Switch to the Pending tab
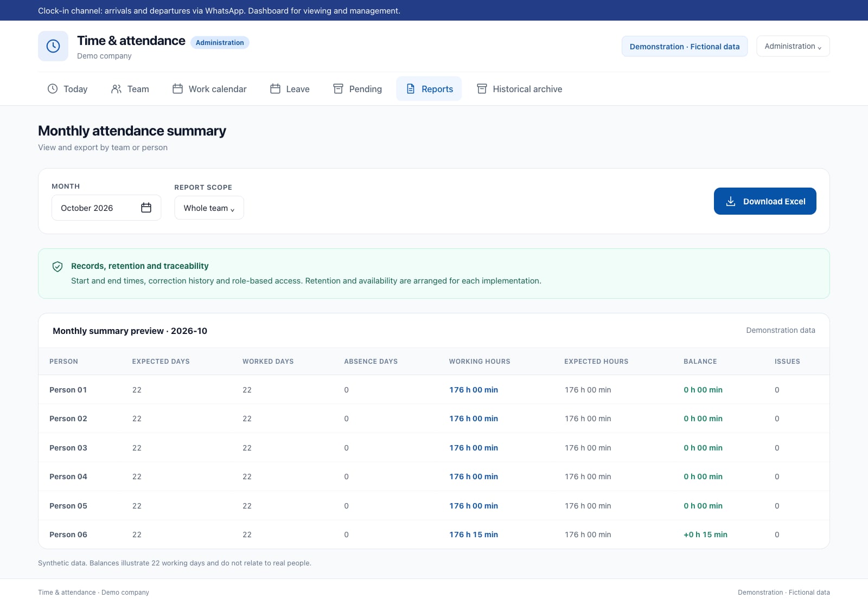868x605 pixels. (x=358, y=89)
